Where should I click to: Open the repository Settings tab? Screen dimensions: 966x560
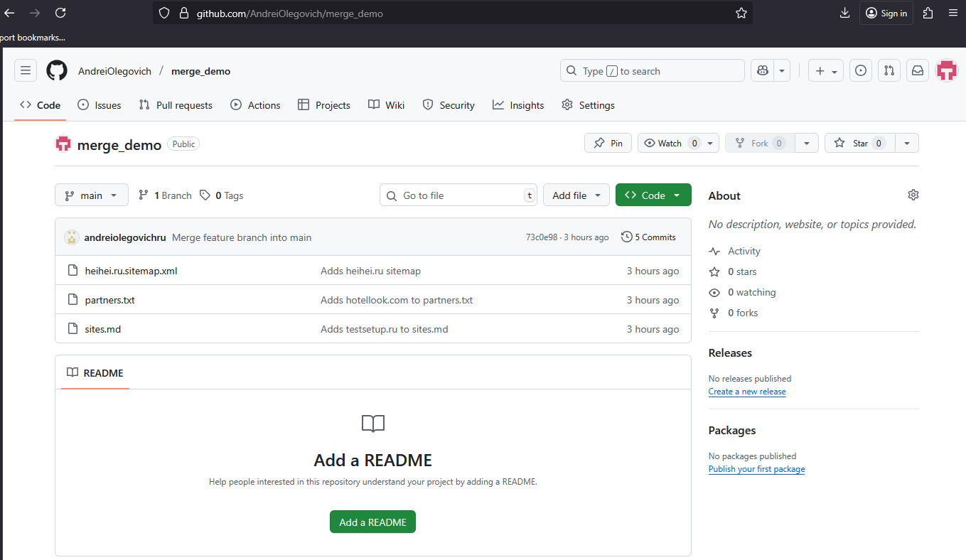point(588,104)
